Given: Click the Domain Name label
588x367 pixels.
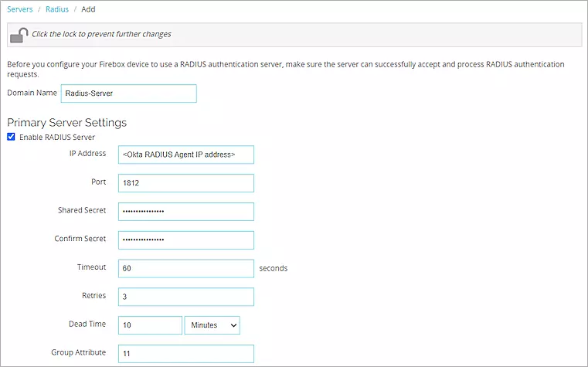Looking at the screenshot, I should click(32, 93).
